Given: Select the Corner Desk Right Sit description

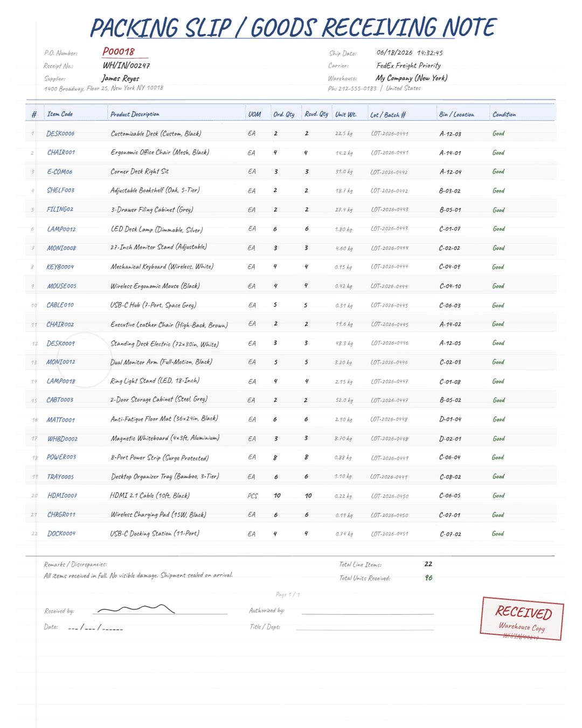Looking at the screenshot, I should (x=140, y=171).
